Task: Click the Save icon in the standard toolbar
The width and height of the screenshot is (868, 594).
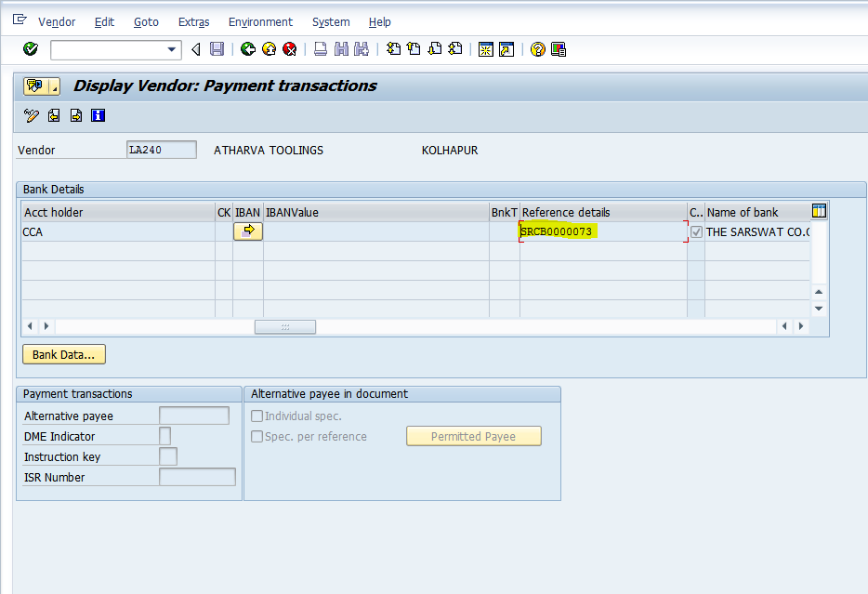Action: click(x=217, y=49)
